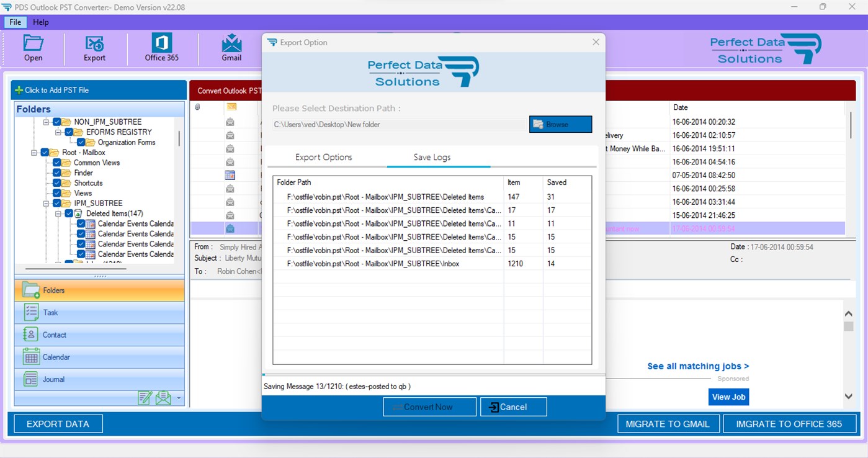
Task: Switch to the Export Options tab
Action: (323, 157)
